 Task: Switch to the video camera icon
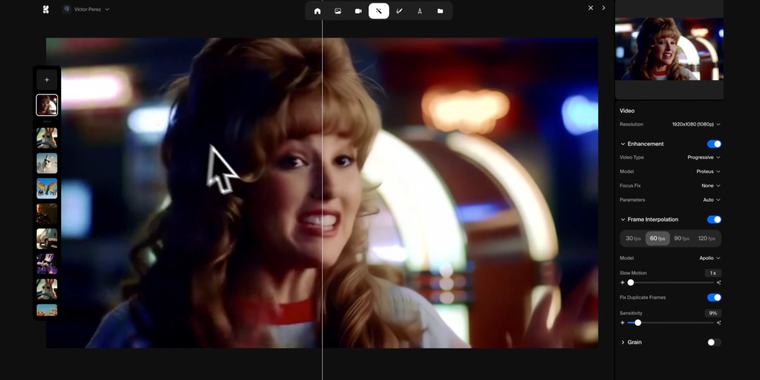pos(358,11)
